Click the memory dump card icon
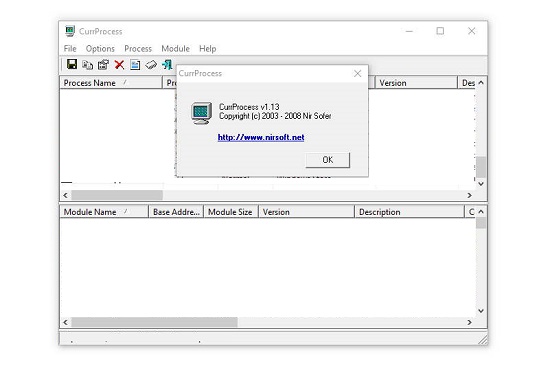 coord(151,65)
